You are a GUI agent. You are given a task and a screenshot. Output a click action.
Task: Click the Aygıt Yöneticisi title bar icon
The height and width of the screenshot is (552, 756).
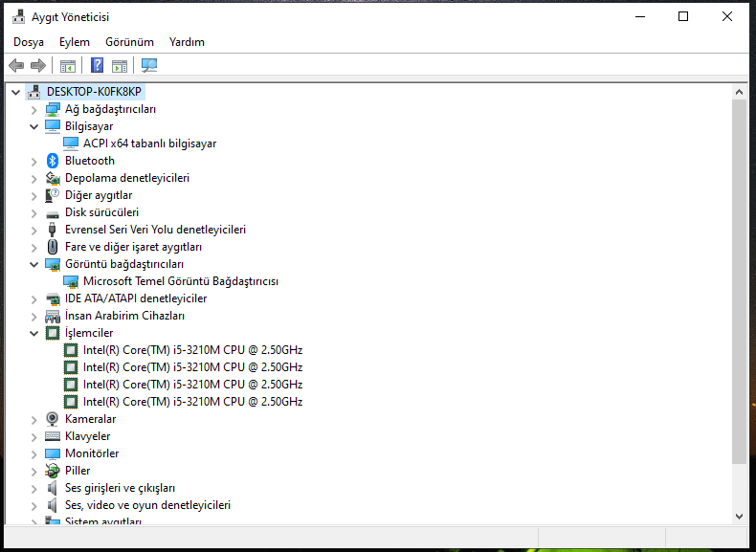(19, 17)
